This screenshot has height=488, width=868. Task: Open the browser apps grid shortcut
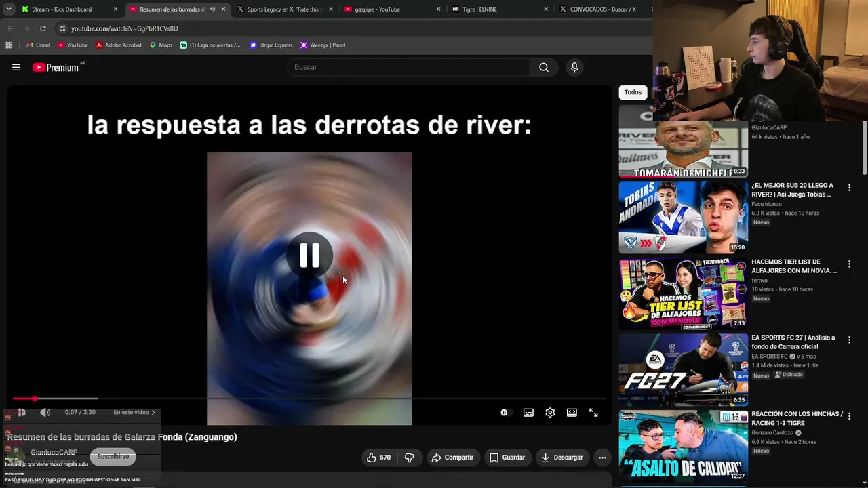9,45
